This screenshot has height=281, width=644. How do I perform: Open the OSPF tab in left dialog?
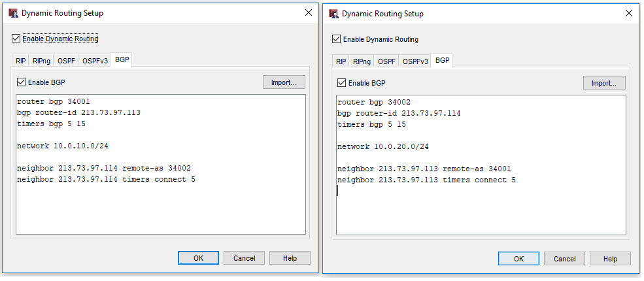pyautogui.click(x=66, y=61)
